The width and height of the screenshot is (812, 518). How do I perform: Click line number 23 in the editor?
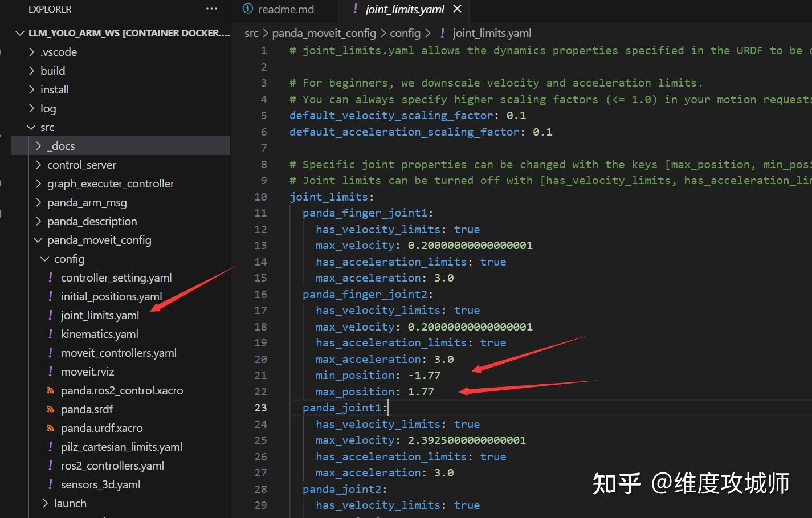[x=260, y=407]
